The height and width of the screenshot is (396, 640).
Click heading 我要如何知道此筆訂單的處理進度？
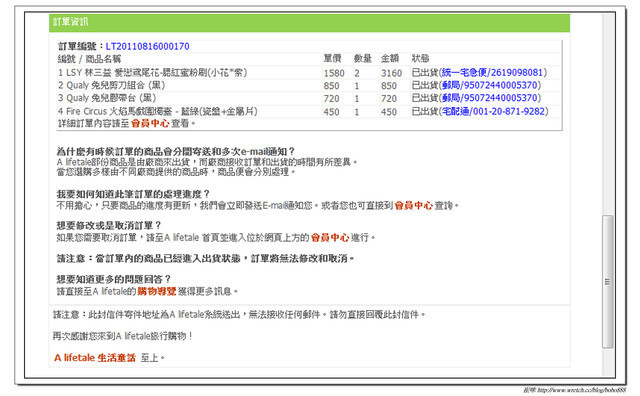133,194
